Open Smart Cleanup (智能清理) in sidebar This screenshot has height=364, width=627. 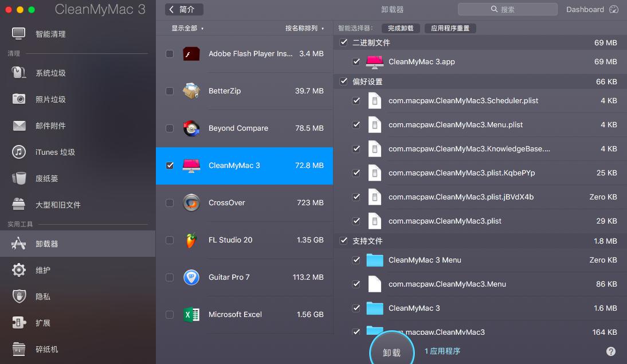click(77, 34)
